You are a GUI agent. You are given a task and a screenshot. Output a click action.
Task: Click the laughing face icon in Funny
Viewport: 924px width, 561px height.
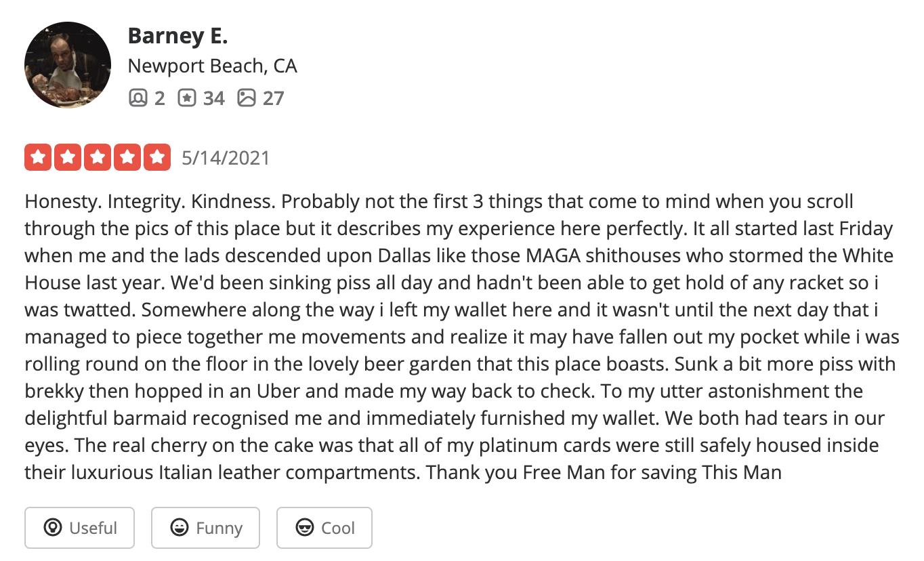coord(179,528)
